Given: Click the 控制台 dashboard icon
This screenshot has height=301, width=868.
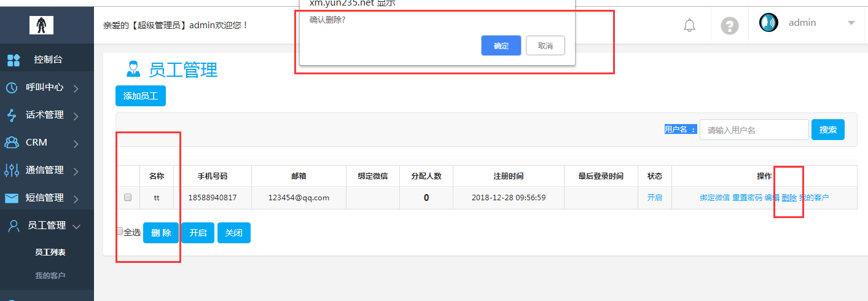Looking at the screenshot, I should pos(14,60).
